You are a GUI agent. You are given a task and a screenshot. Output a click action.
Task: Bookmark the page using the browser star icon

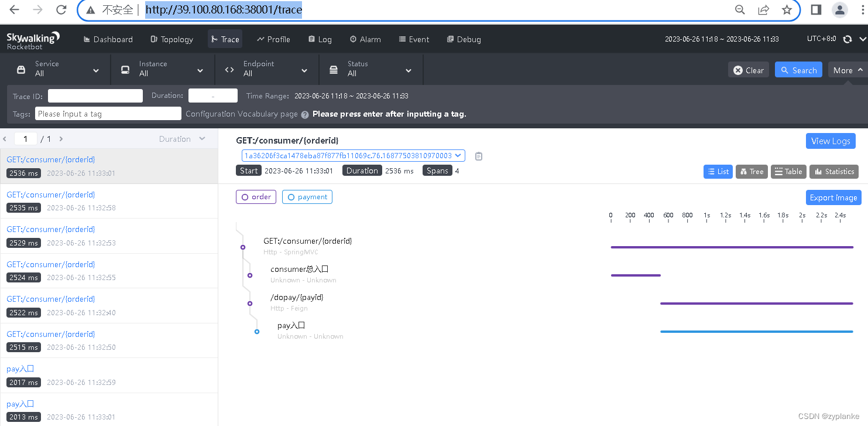[787, 10]
